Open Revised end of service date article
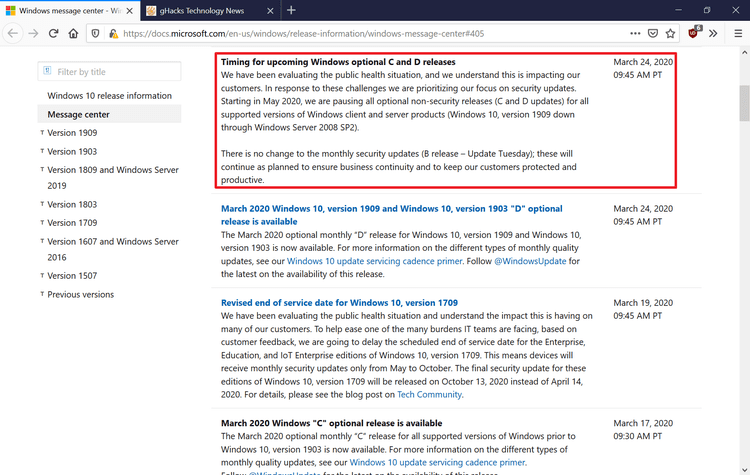Image resolution: width=750 pixels, height=475 pixels. click(339, 302)
